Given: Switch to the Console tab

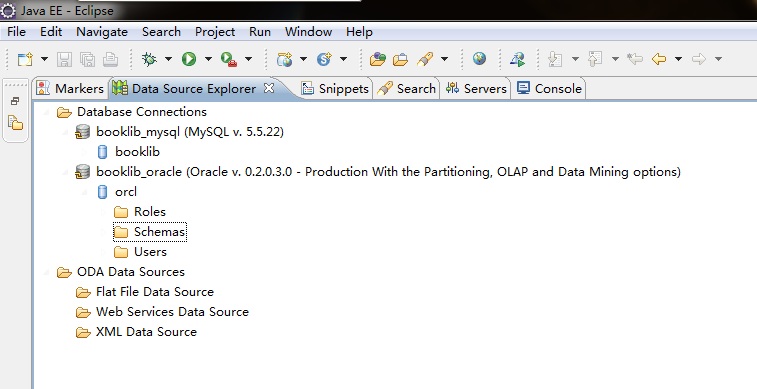Looking at the screenshot, I should pyautogui.click(x=549, y=88).
